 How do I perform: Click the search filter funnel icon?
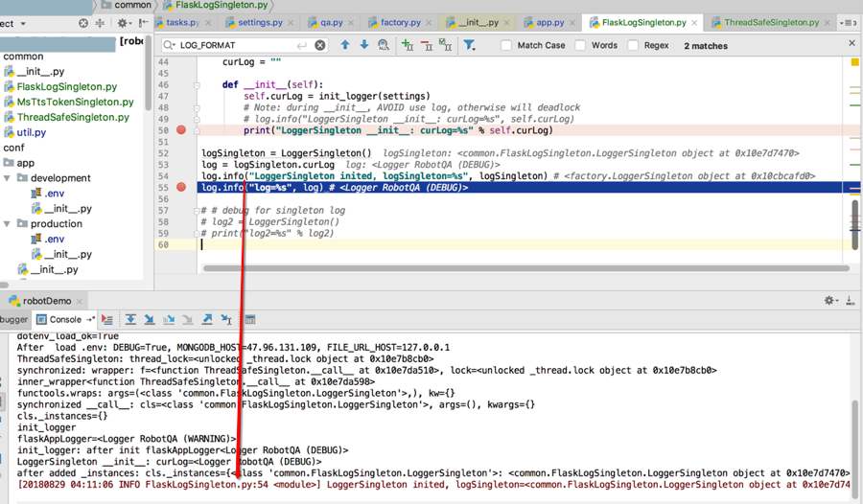click(469, 45)
